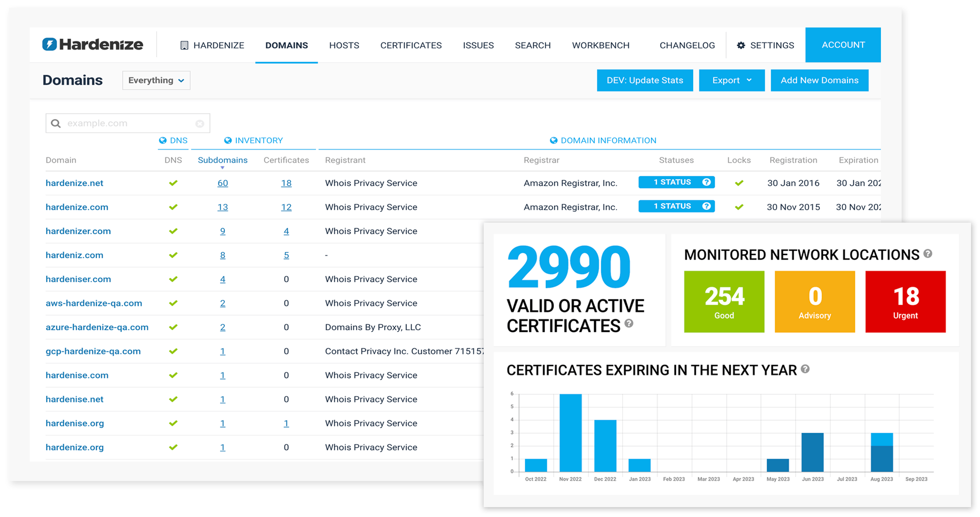Go to the HOSTS tab
Image resolution: width=980 pixels, height=517 pixels.
tap(344, 45)
